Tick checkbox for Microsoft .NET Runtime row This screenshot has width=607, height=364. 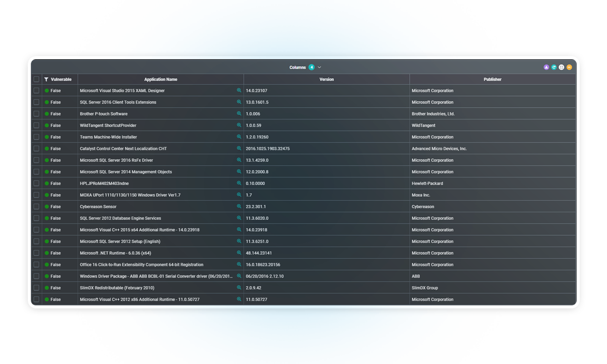pyautogui.click(x=36, y=253)
